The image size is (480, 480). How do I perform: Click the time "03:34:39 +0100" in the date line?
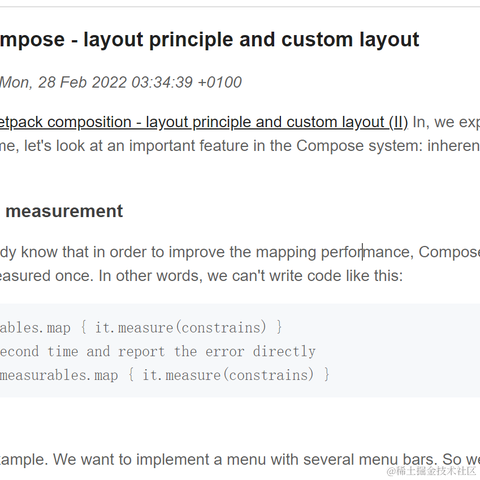(187, 82)
